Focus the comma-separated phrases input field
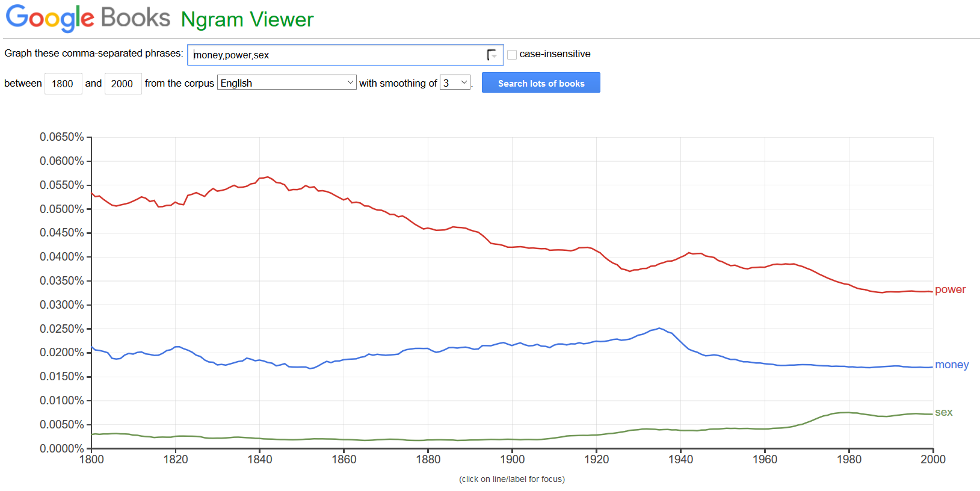Viewport: 980px width, 491px height. 337,55
